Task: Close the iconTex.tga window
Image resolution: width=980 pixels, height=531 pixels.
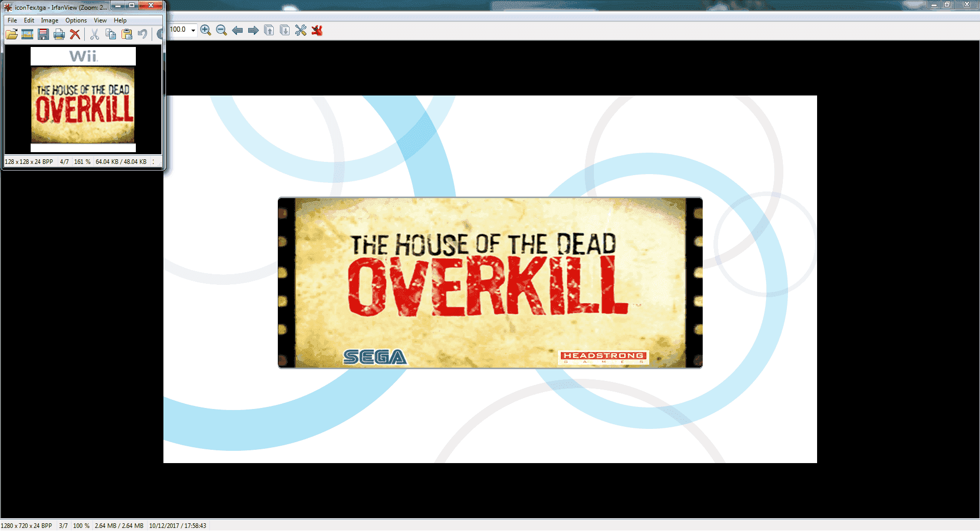Action: click(151, 6)
